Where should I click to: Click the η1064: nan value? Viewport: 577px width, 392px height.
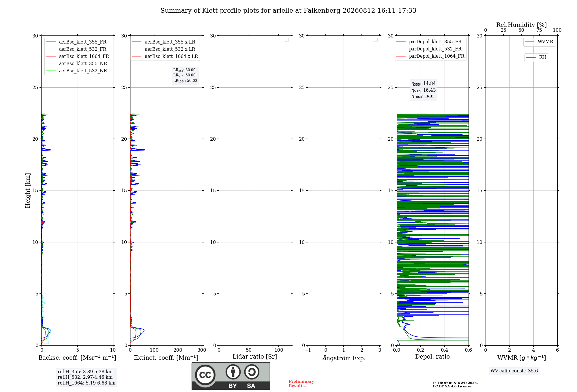tap(422, 96)
